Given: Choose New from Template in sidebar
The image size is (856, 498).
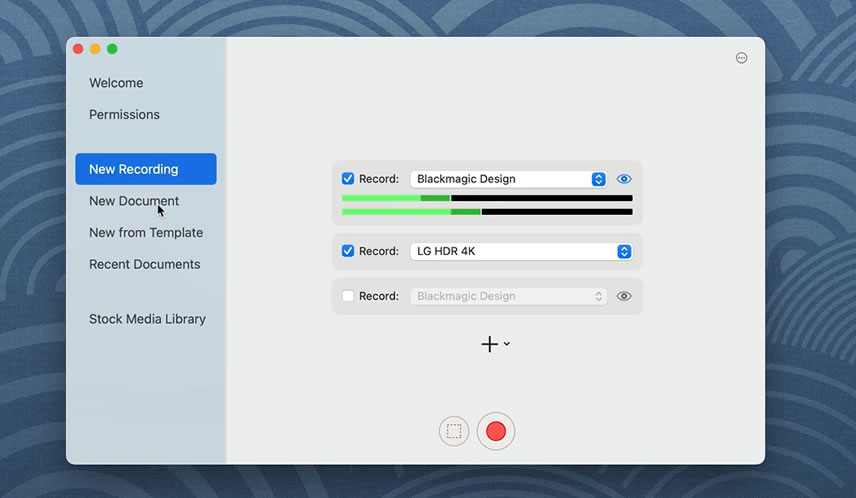Looking at the screenshot, I should [146, 233].
